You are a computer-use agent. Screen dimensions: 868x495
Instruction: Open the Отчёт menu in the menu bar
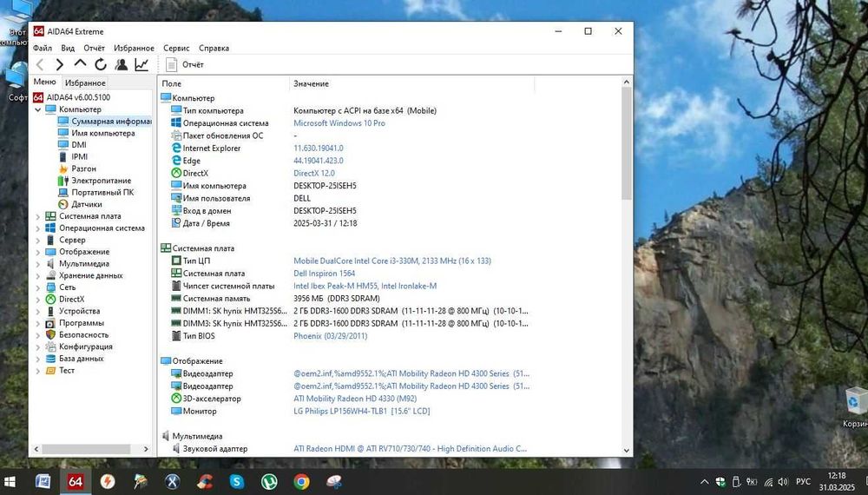pos(94,48)
